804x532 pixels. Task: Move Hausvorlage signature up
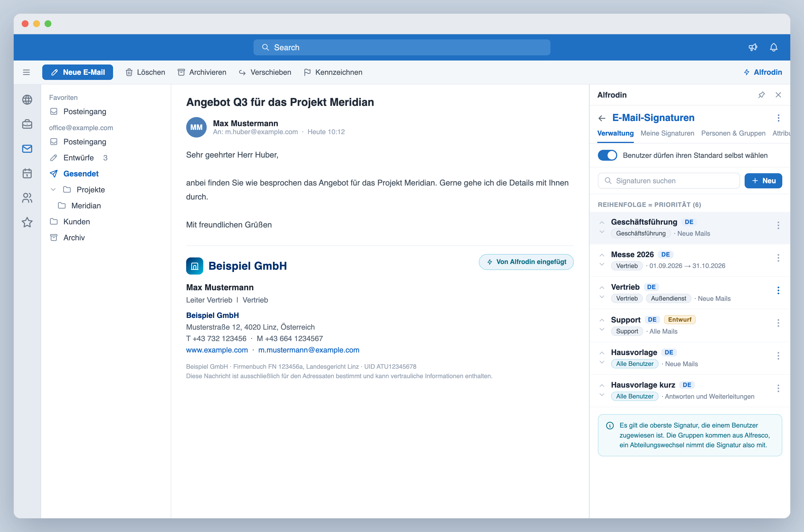tap(602, 353)
